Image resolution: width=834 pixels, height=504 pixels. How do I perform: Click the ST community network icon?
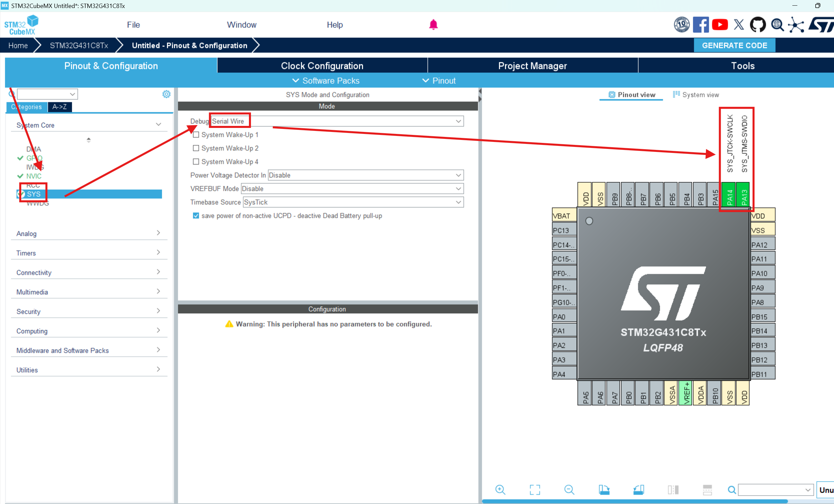pos(796,25)
